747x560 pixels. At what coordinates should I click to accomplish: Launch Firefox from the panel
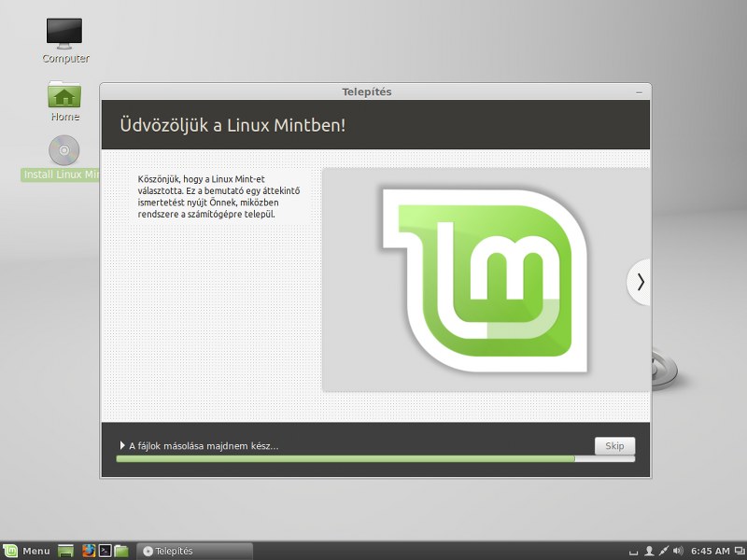point(89,551)
